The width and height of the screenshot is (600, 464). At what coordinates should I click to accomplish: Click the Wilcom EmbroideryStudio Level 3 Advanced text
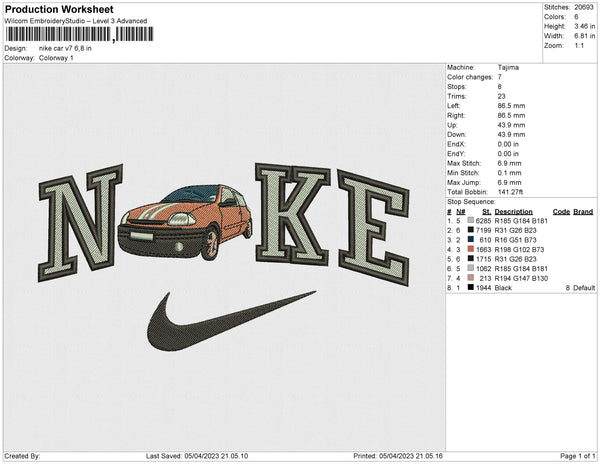(x=76, y=21)
